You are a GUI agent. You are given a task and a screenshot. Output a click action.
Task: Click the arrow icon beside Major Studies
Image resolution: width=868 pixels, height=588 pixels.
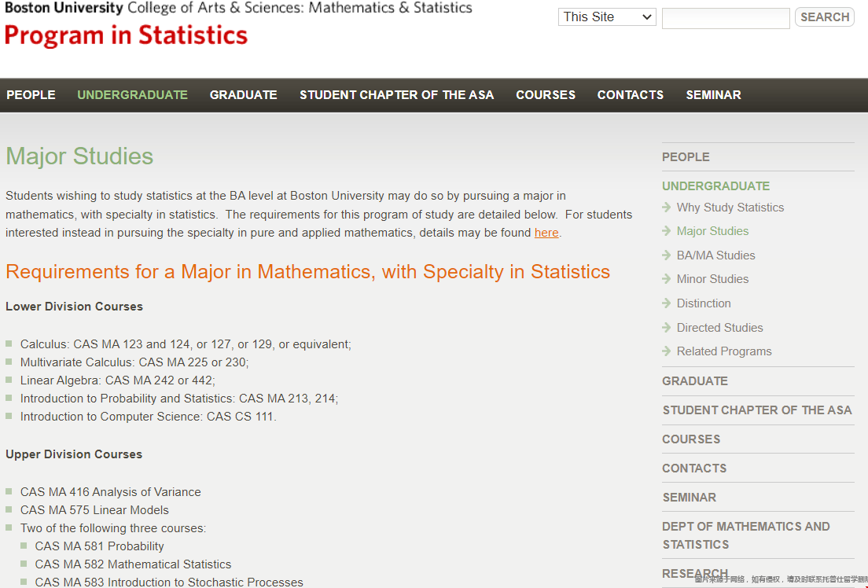[x=667, y=231]
